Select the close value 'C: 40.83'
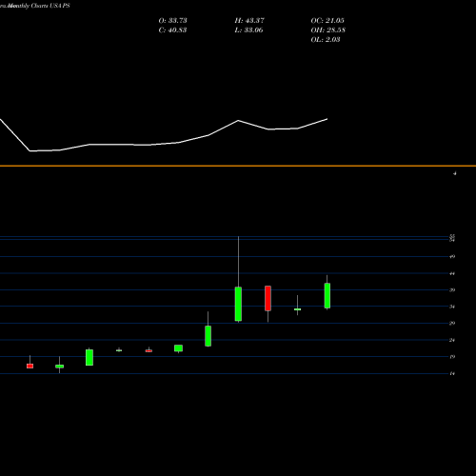 (x=172, y=30)
